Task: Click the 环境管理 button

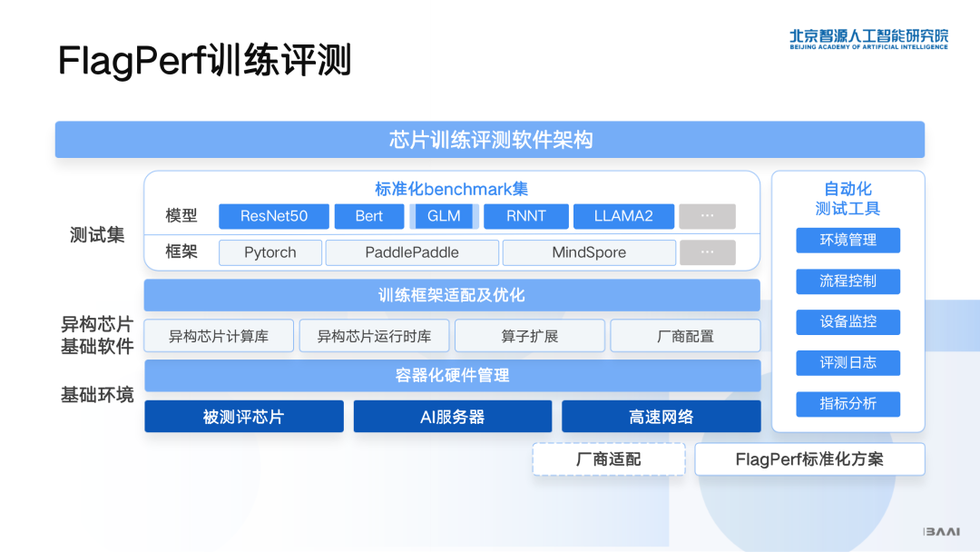Action: point(848,240)
